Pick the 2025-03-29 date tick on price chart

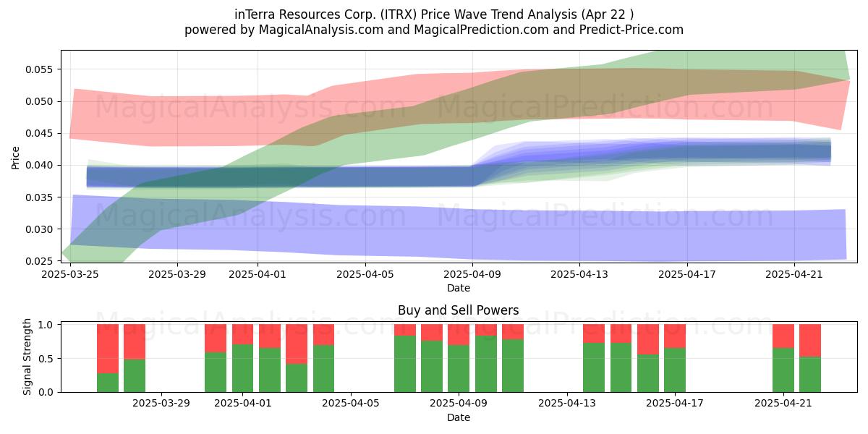click(x=178, y=274)
